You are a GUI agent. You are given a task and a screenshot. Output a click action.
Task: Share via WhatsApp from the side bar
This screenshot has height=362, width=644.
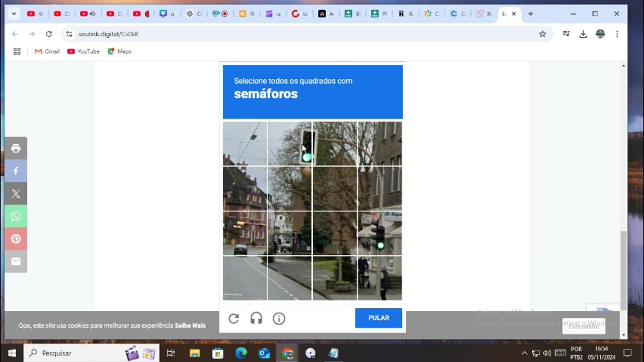pyautogui.click(x=16, y=216)
